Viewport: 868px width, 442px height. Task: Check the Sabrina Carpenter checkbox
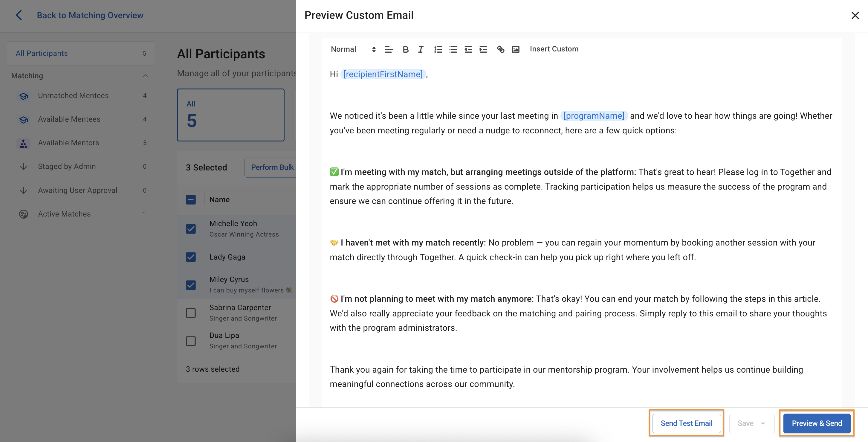(x=191, y=313)
